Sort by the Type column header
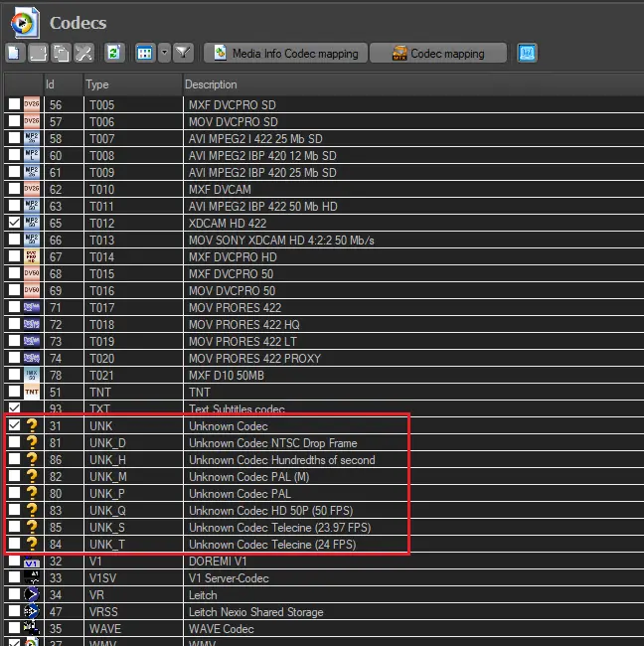The image size is (644, 646). click(132, 84)
